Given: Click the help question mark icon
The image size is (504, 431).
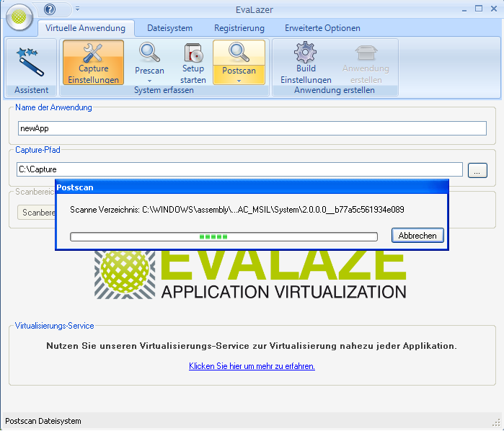Looking at the screenshot, I should coord(50,9).
